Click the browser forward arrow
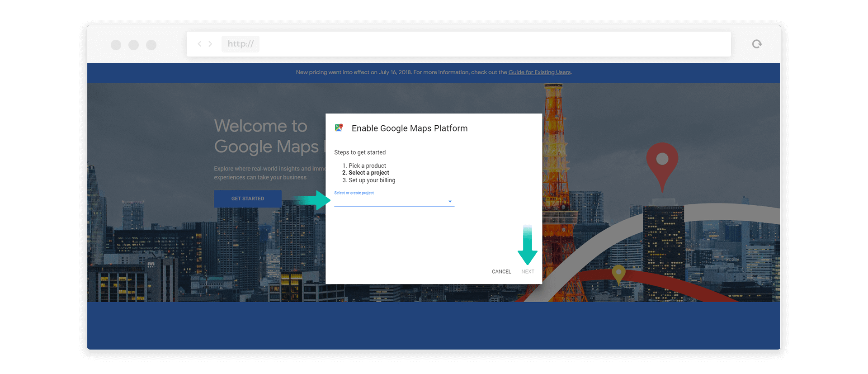Viewport: 868px width, 374px height. pos(210,44)
